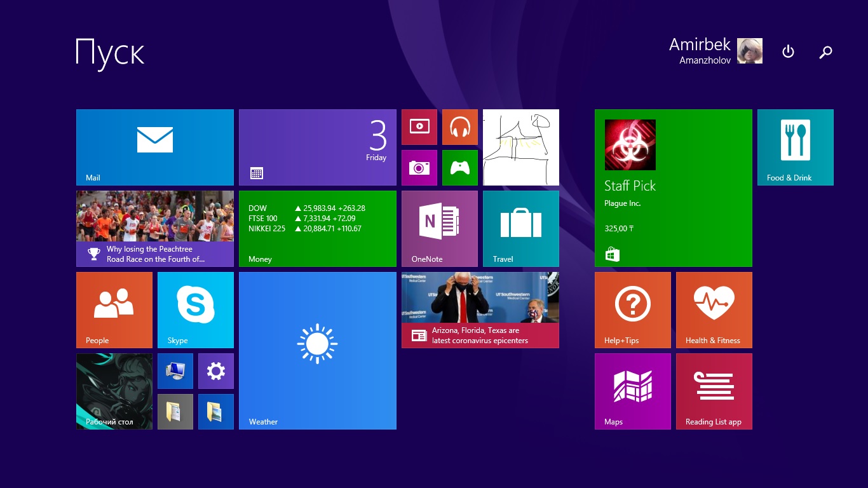The image size is (868, 488).
Task: Open the documents folder small tile
Action: pos(175,412)
